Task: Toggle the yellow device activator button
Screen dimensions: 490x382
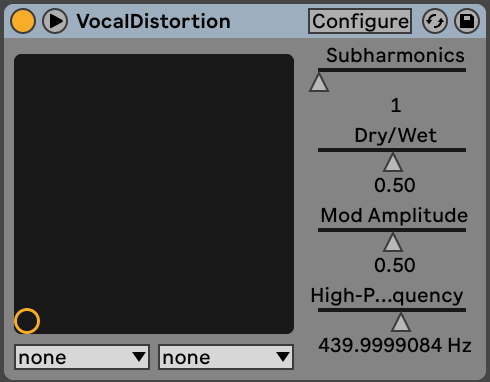Action: [x=23, y=21]
